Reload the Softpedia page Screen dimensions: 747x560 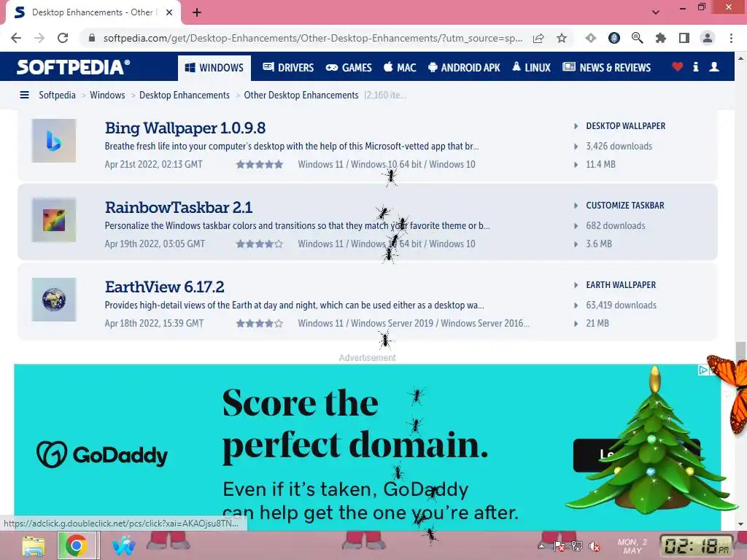pyautogui.click(x=63, y=38)
